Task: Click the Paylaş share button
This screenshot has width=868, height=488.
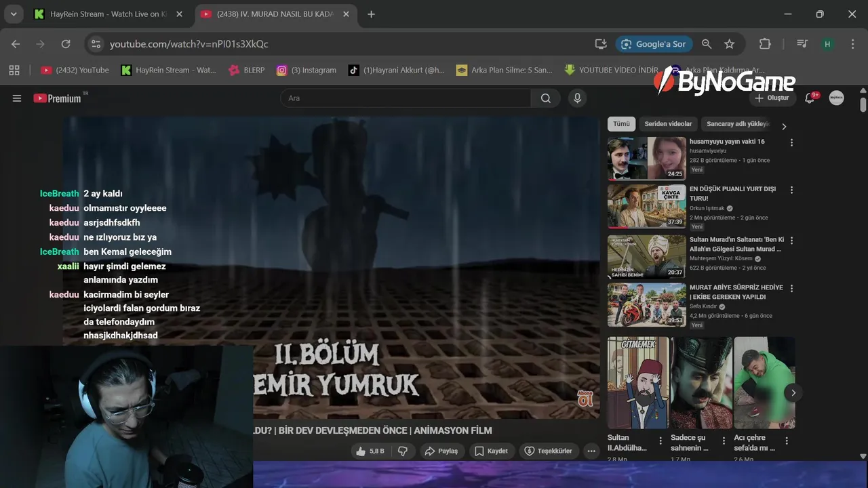Action: pos(441,451)
